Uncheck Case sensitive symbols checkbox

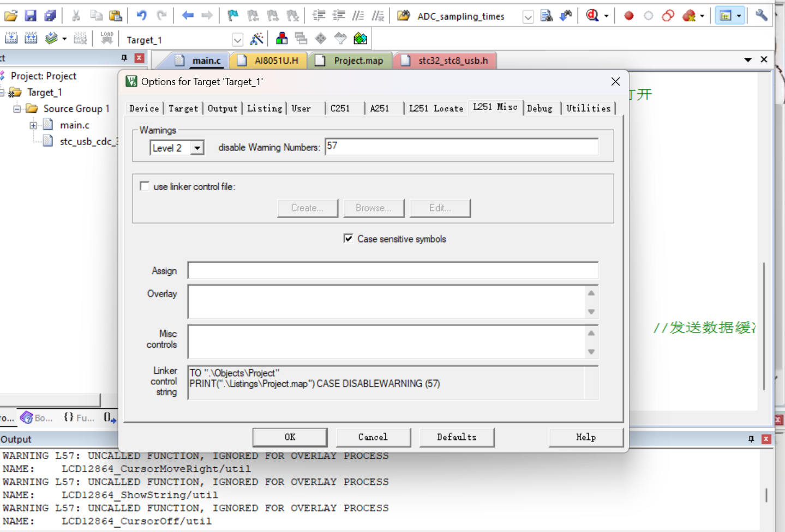tap(348, 238)
